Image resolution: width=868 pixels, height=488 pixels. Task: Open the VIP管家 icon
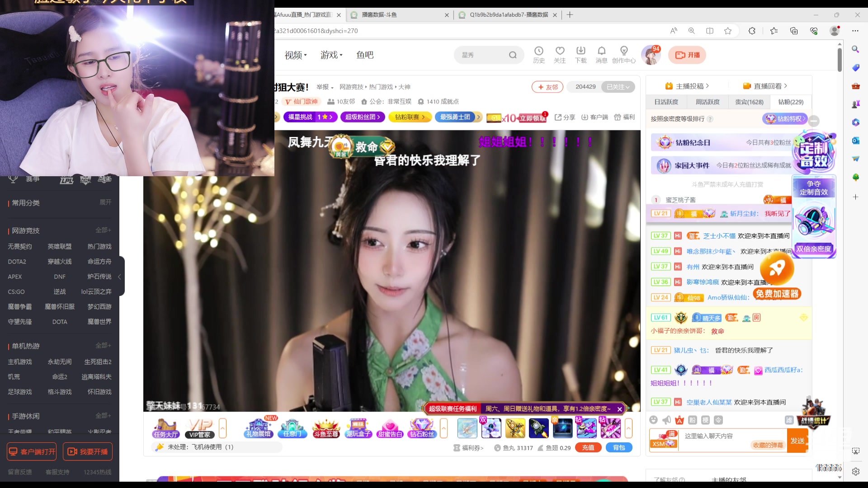tap(200, 428)
